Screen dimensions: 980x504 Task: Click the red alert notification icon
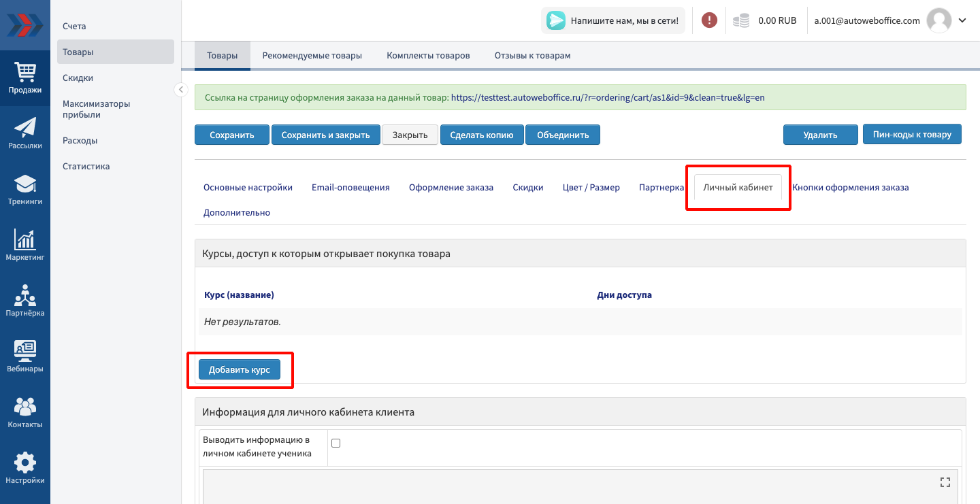click(x=709, y=20)
